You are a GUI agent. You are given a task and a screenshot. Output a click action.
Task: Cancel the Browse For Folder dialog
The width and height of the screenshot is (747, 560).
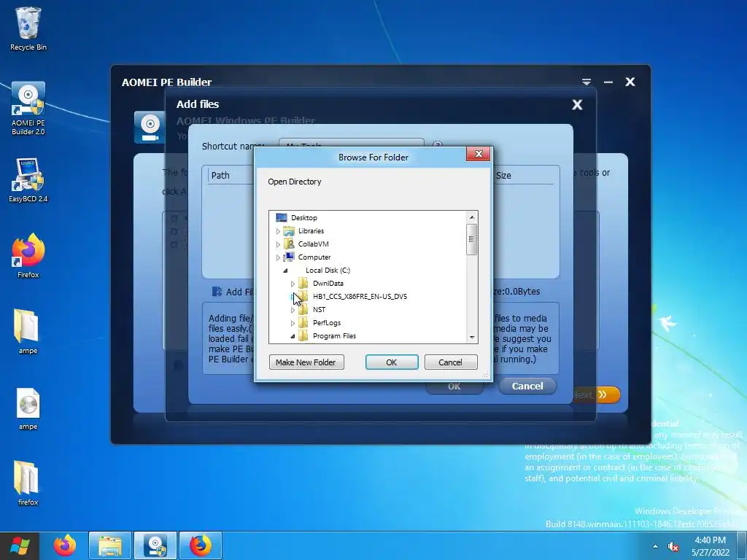[450, 362]
